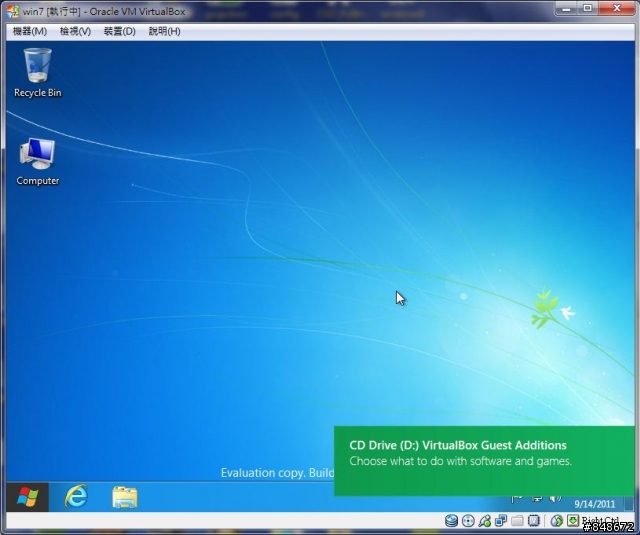This screenshot has width=640, height=535.
Task: Click the Show desktop button on the taskbar
Action: 629,503
